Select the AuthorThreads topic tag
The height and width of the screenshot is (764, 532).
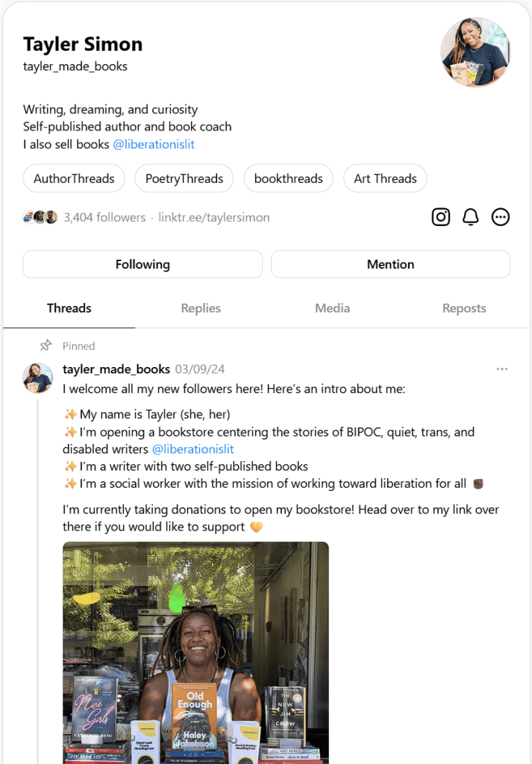(74, 178)
